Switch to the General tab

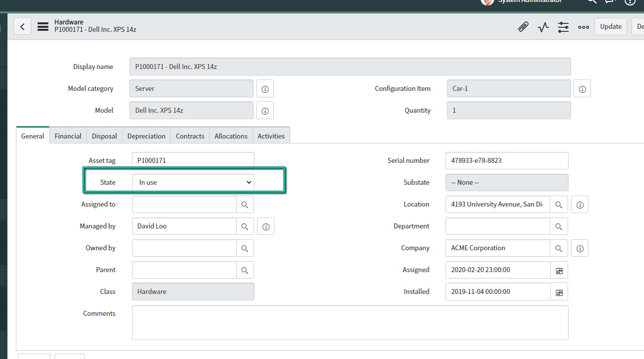coord(33,136)
